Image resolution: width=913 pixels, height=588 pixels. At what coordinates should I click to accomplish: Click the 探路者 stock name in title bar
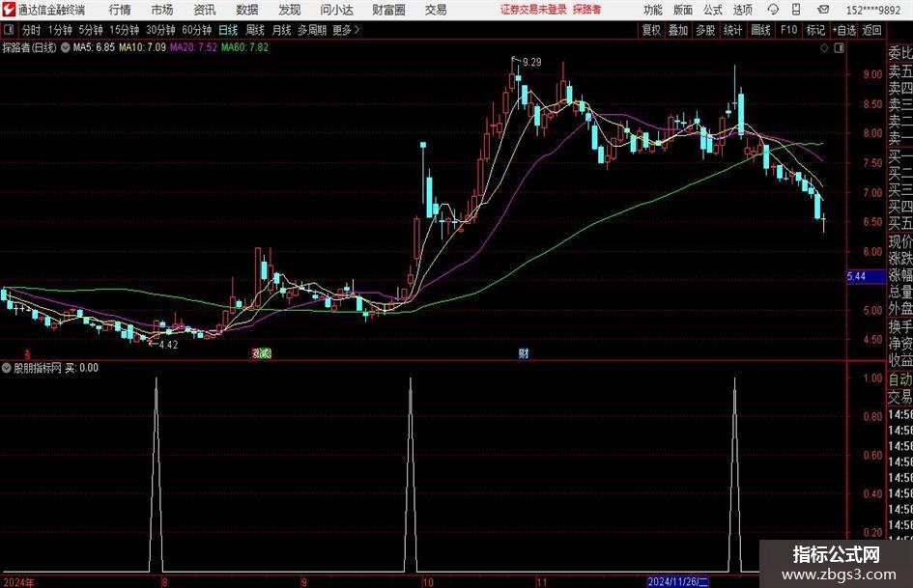[x=587, y=10]
